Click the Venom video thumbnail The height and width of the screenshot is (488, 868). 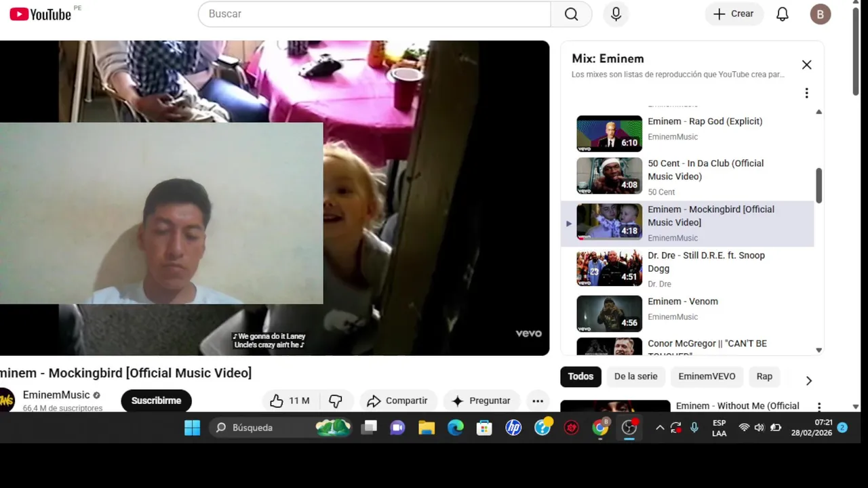[x=609, y=314]
